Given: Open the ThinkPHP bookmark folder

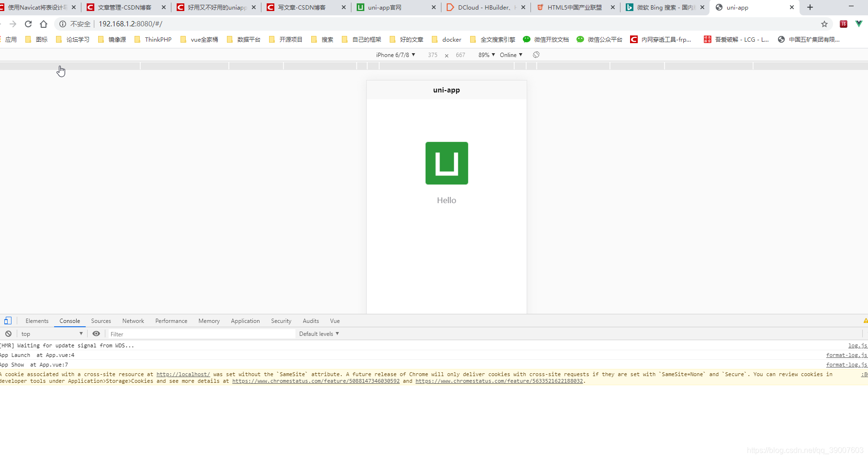Looking at the screenshot, I should point(153,39).
